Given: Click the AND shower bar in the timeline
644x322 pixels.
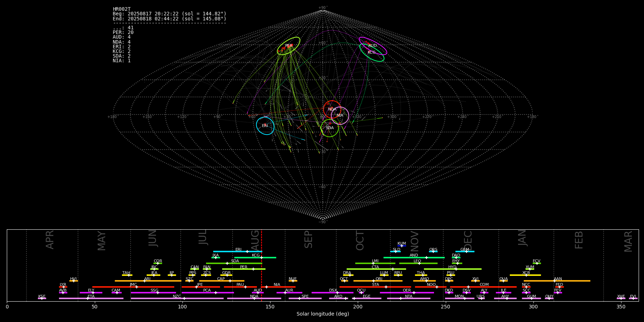Looking at the screenshot, I should [x=414, y=258].
